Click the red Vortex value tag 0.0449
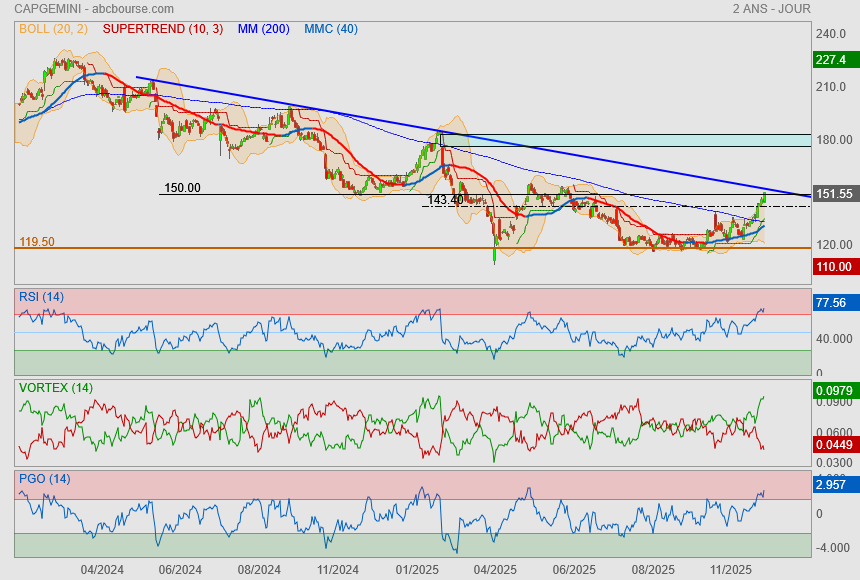 [834, 445]
